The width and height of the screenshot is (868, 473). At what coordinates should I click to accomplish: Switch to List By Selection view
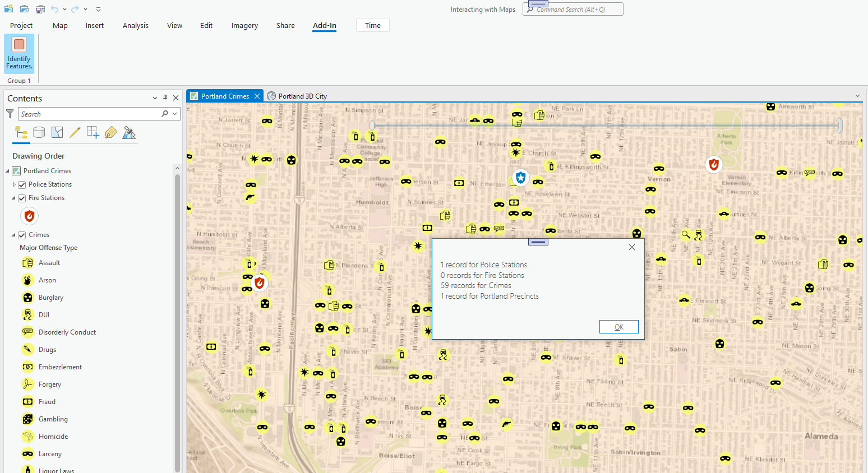(x=57, y=132)
